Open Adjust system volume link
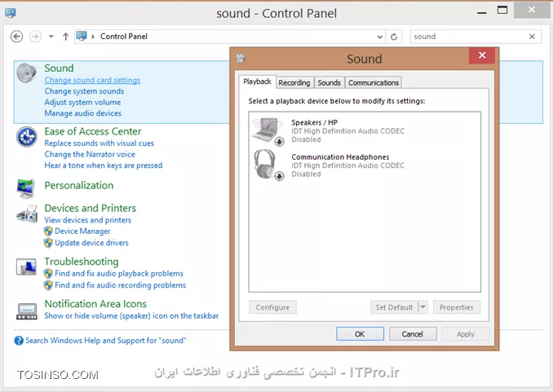This screenshot has height=392, width=553. pyautogui.click(x=82, y=102)
